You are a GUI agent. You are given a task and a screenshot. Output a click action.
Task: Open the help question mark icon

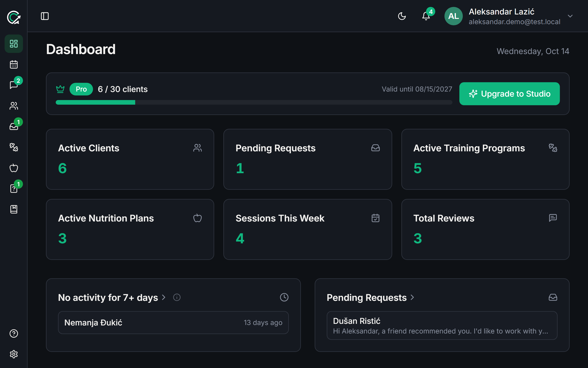(x=14, y=333)
